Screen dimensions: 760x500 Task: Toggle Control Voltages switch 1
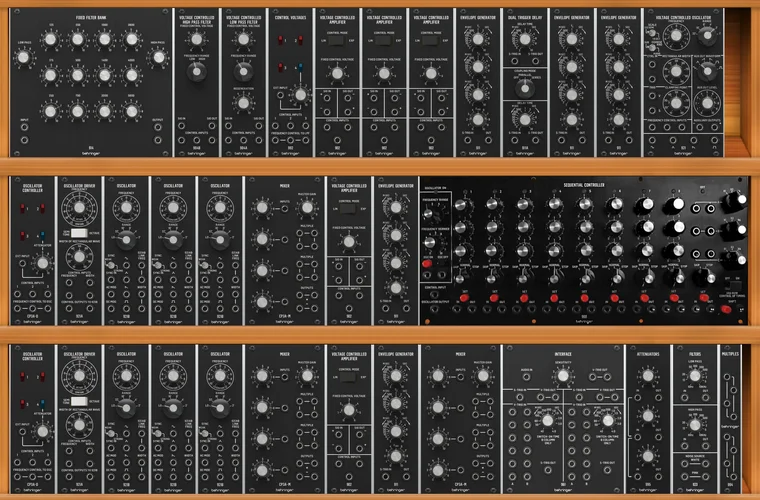280,40
